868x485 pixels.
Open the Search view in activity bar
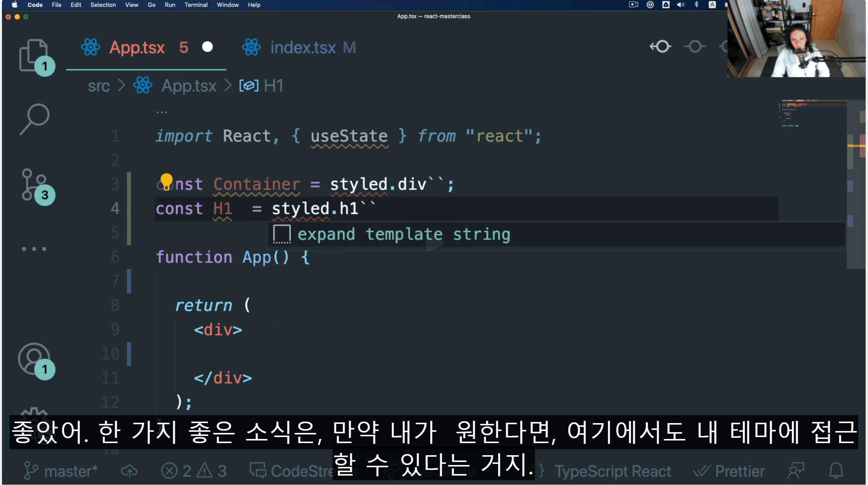[x=34, y=119]
